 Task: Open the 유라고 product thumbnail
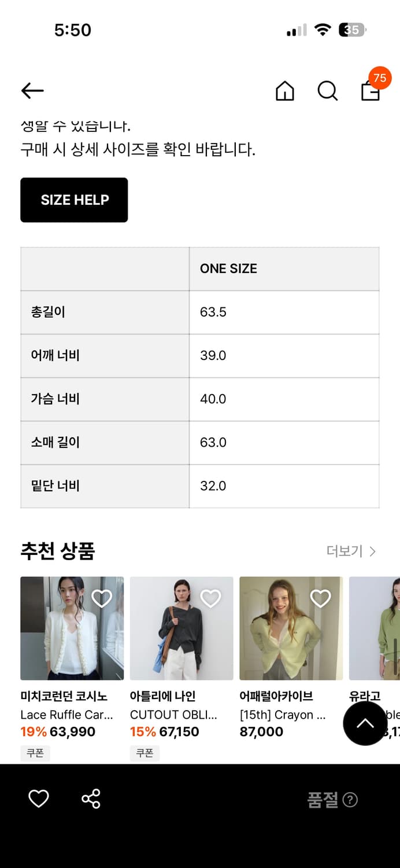[x=375, y=628]
